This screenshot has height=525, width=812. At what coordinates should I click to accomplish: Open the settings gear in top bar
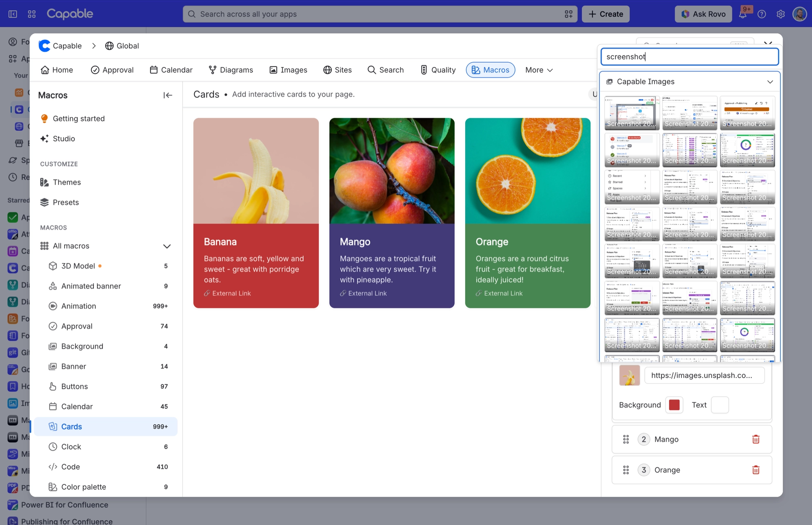click(x=780, y=14)
